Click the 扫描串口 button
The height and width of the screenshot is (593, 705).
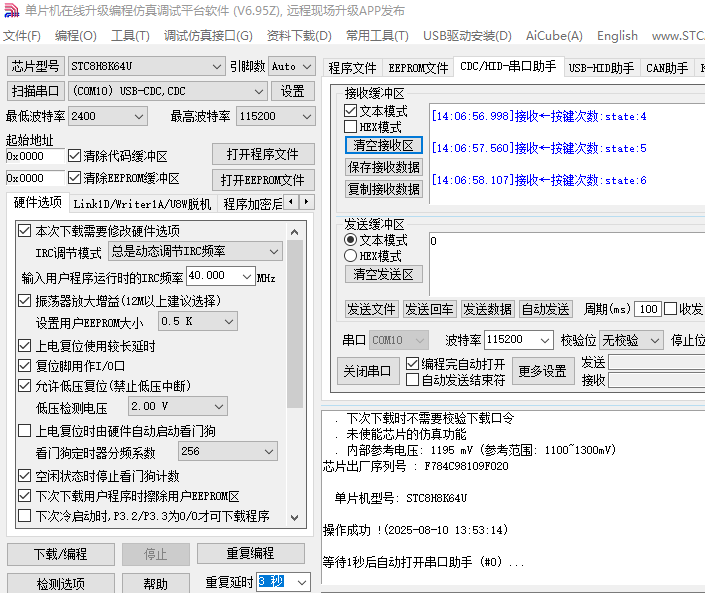(x=36, y=91)
